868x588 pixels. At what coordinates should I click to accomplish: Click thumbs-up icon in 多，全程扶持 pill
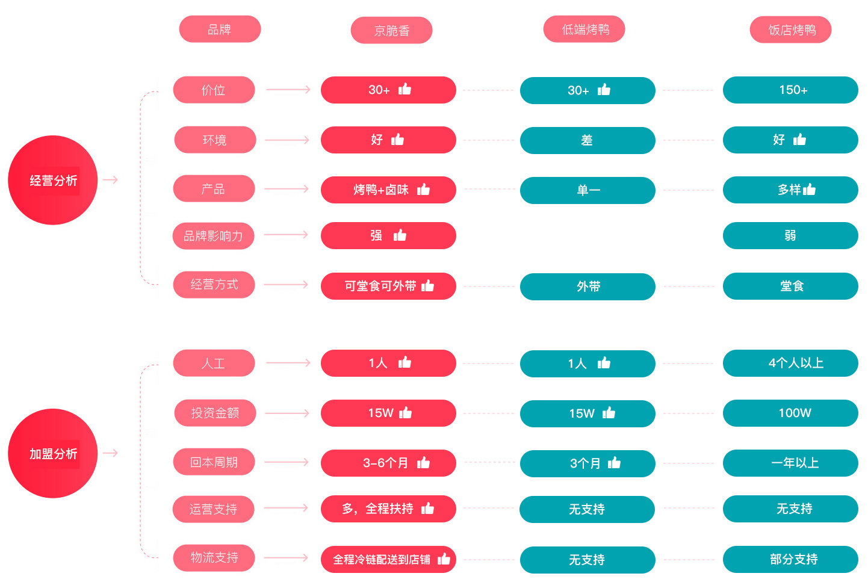(x=427, y=508)
